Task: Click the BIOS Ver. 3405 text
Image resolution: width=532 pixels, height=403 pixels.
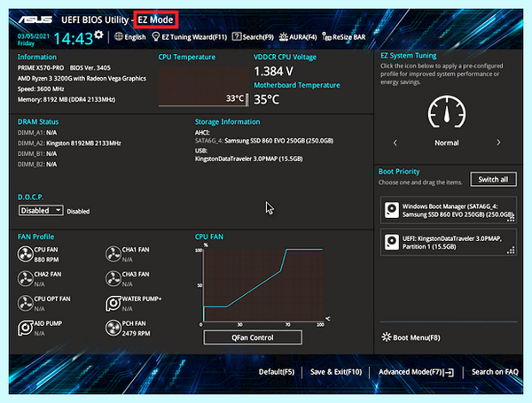Action: pos(90,68)
